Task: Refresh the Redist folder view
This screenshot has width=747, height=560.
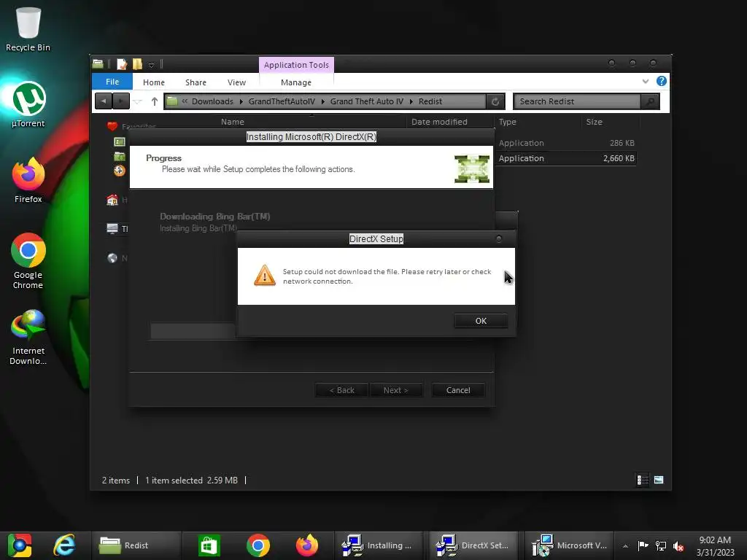Action: (495, 101)
